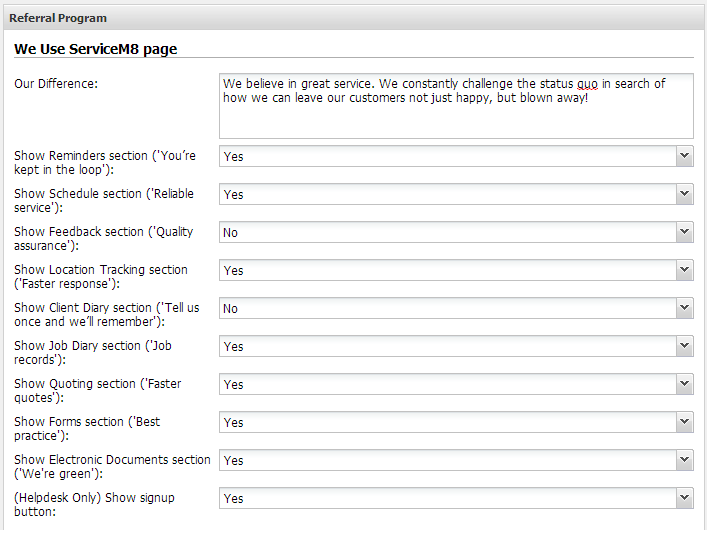Click the 'Show Location Tracking section' label
This screenshot has width=707, height=554.
coord(101,276)
